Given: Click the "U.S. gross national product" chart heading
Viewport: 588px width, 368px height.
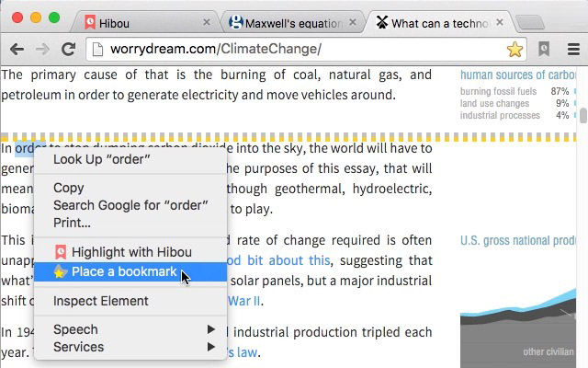Looking at the screenshot, I should point(518,240).
